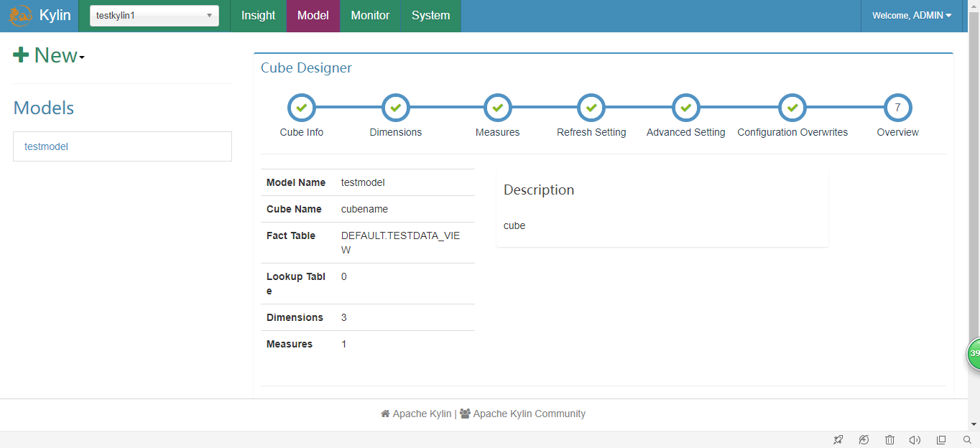The height and width of the screenshot is (448, 980).
Task: Go to Configuration Overwrites step circle
Action: pyautogui.click(x=792, y=108)
